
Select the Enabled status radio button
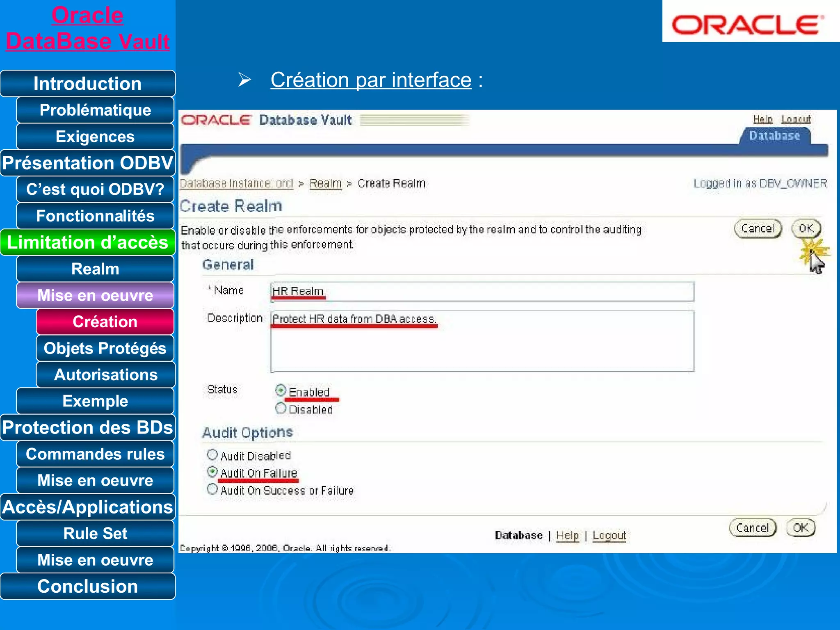coord(281,390)
